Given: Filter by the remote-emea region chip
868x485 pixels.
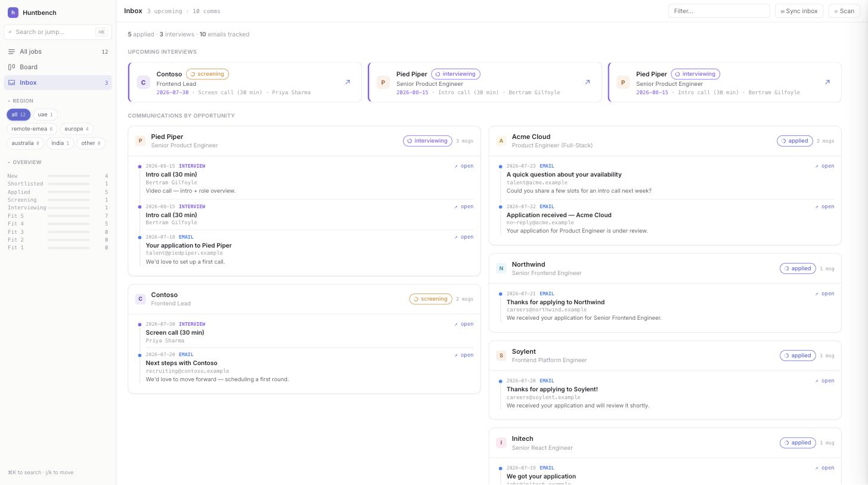Looking at the screenshot, I should click(x=32, y=129).
